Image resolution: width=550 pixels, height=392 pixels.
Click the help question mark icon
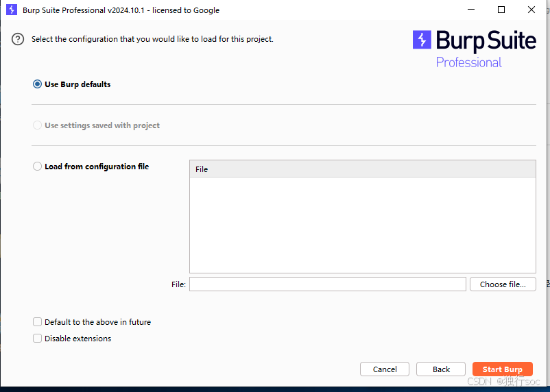coord(18,39)
